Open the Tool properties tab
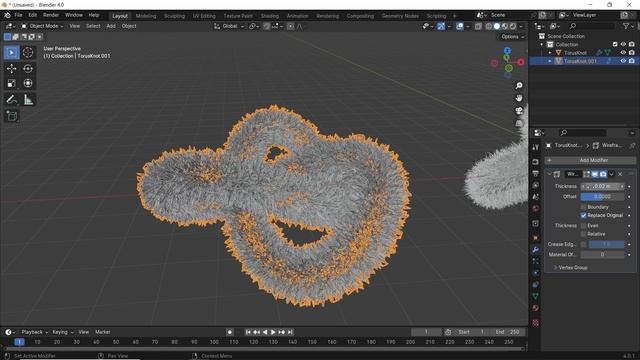 tap(536, 147)
